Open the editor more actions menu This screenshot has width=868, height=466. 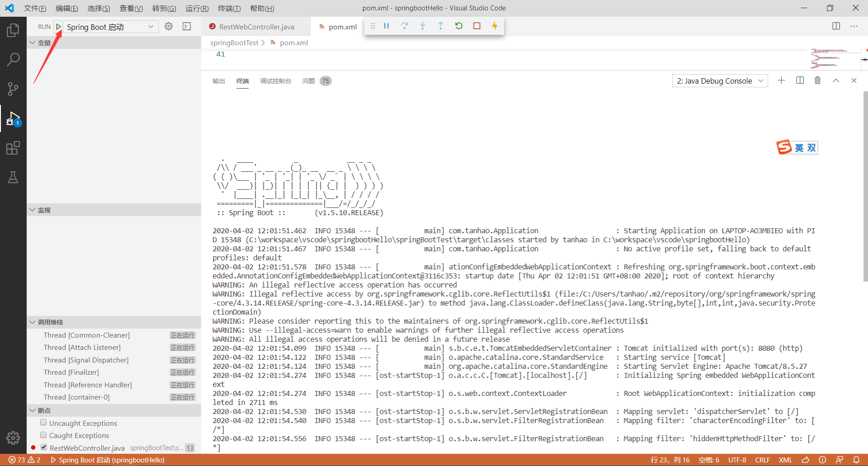coord(854,26)
